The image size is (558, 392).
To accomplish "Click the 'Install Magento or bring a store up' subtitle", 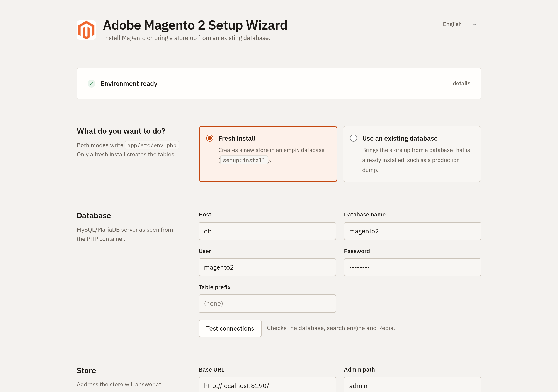I will [186, 38].
